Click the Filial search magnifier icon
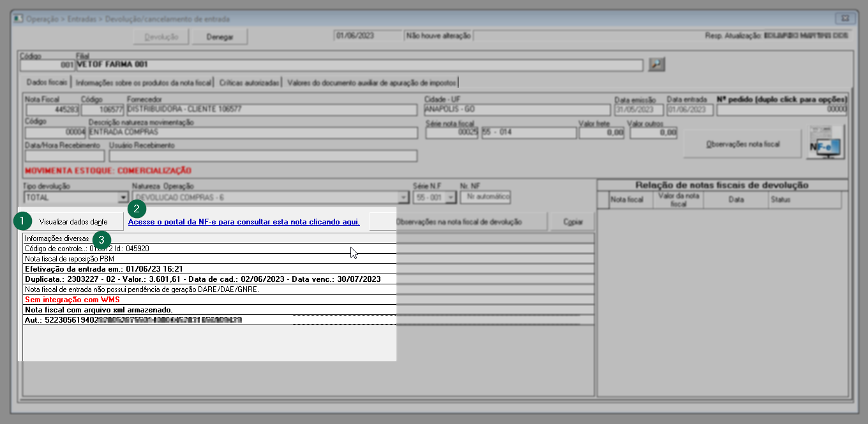 point(657,64)
